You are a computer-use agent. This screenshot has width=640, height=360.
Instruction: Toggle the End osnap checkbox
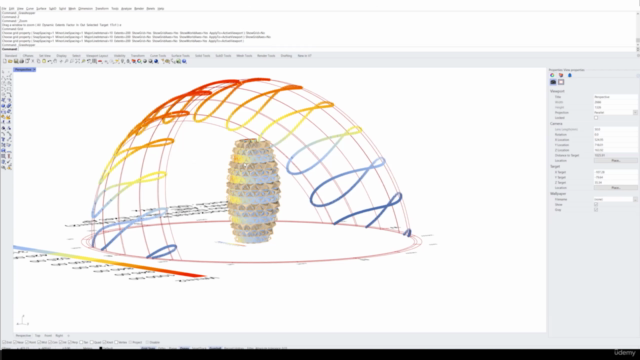point(4,342)
